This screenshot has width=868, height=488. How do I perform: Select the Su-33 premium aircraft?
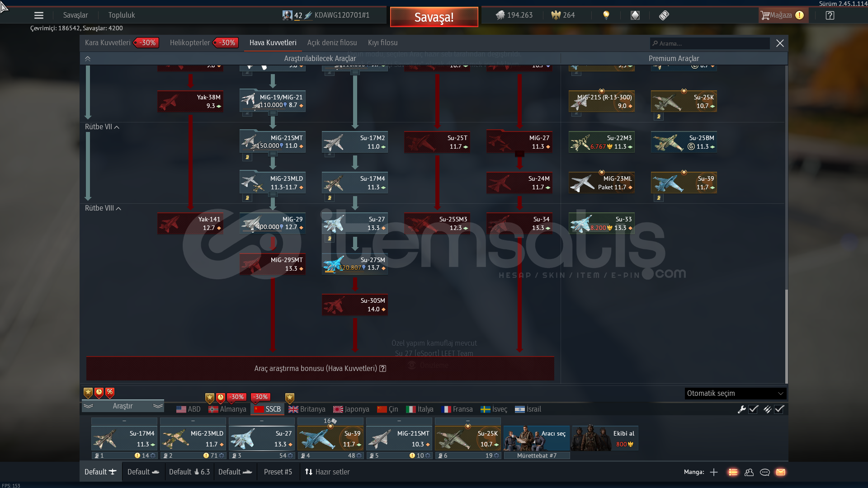coord(602,224)
